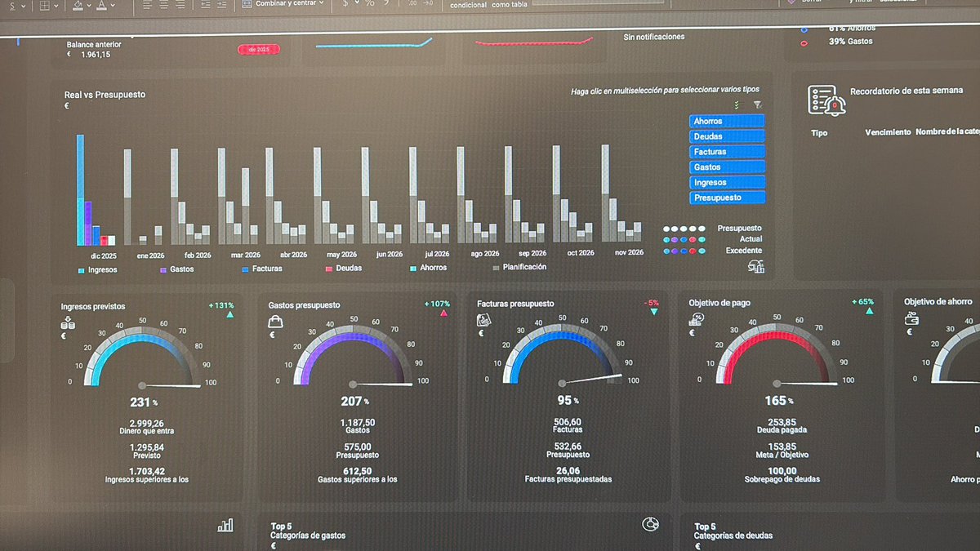Click the 39% Gastos legend text
980x551 pixels.
[851, 42]
